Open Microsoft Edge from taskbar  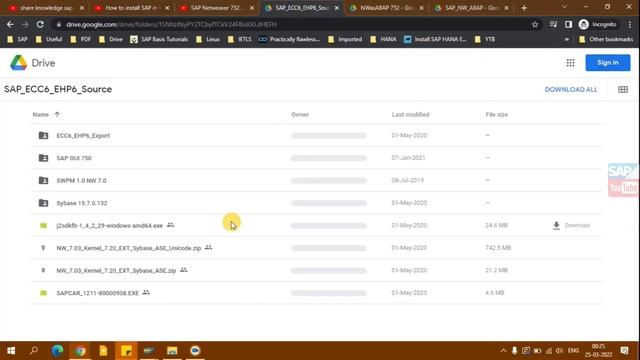point(57,351)
